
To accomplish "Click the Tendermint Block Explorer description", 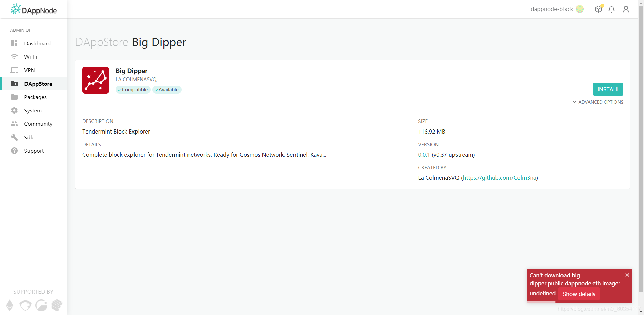I will (x=116, y=132).
